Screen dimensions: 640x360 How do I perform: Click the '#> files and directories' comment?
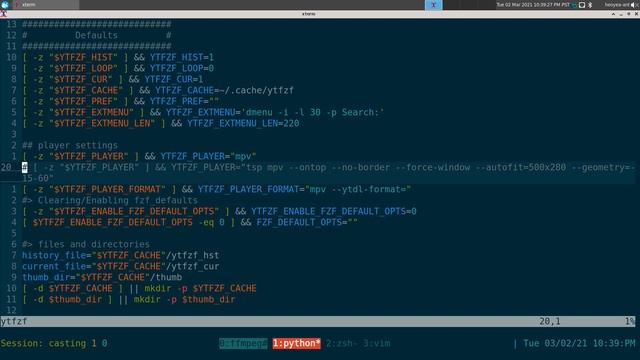86,244
